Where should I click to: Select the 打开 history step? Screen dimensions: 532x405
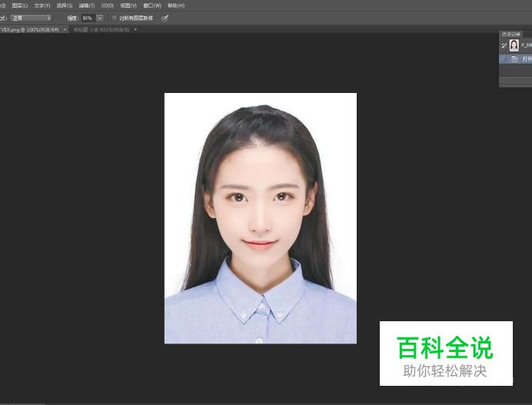(x=527, y=58)
